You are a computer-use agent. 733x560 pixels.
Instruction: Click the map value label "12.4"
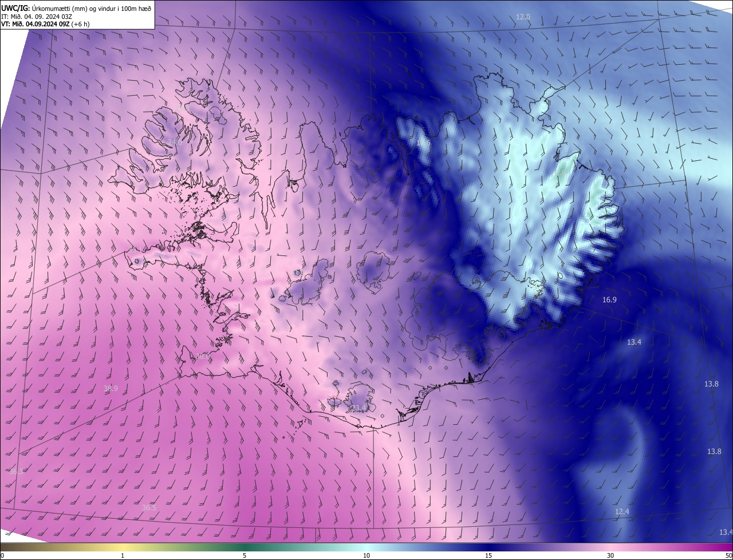coord(622,511)
